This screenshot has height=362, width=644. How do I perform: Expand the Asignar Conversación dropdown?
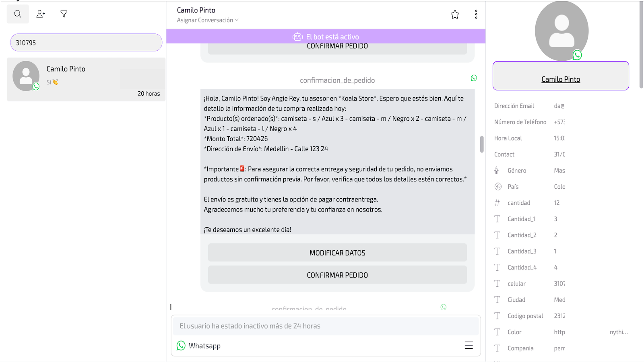(x=208, y=20)
